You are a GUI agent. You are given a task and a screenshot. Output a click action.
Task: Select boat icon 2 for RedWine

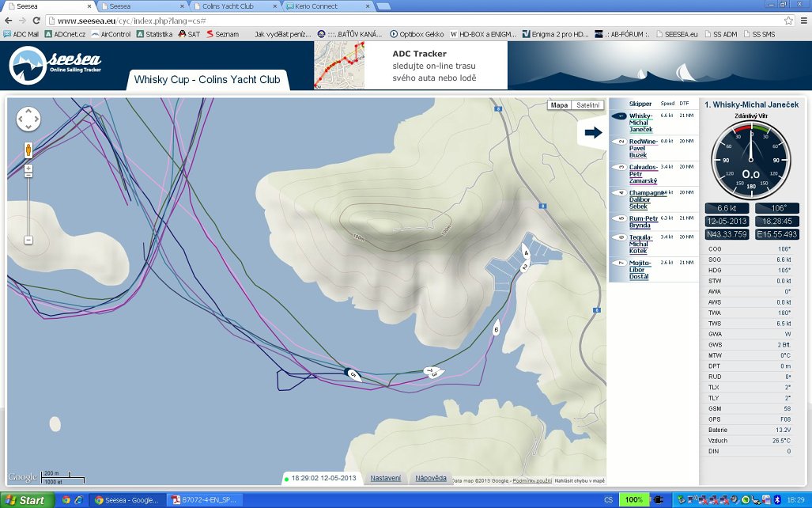[621, 142]
